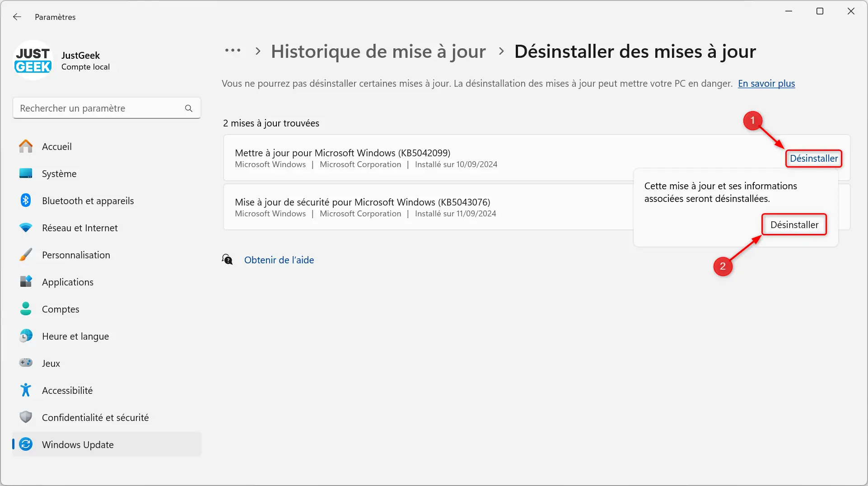Click the Confidentialité shield icon

26,417
